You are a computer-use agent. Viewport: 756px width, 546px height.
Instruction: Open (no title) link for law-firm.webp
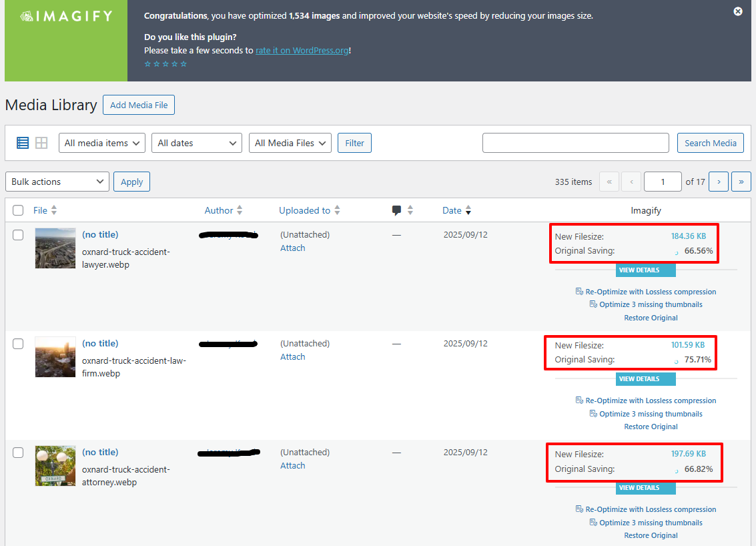tap(100, 344)
